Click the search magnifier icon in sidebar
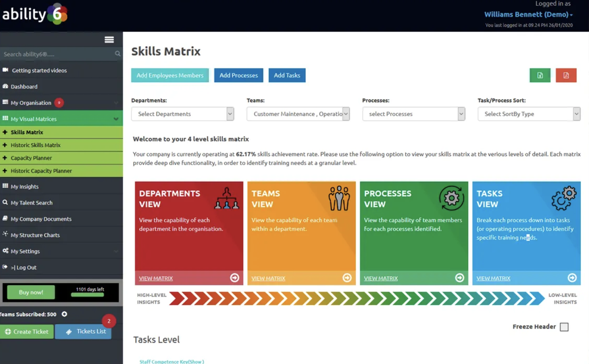Viewport: 589px width, 364px height. coord(118,54)
